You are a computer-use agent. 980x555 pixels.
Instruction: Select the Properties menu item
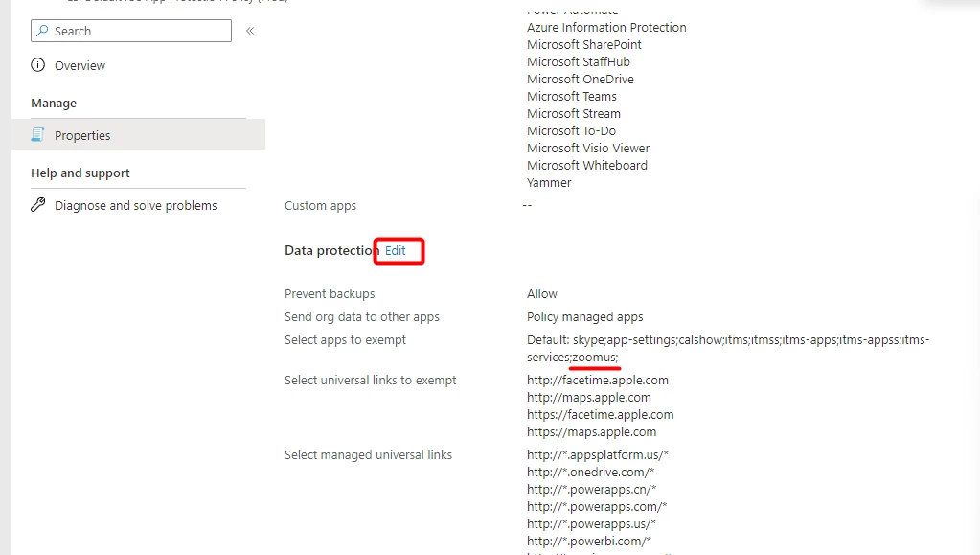pos(139,135)
